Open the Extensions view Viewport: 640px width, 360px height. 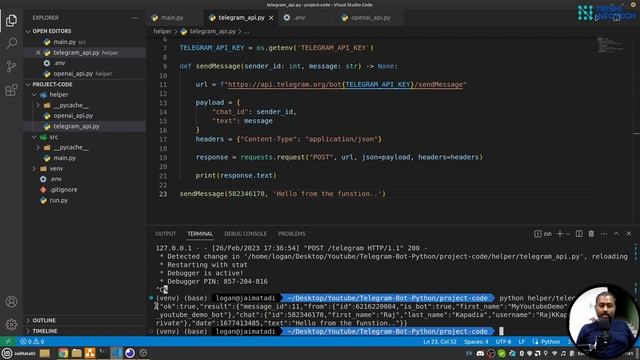11,90
